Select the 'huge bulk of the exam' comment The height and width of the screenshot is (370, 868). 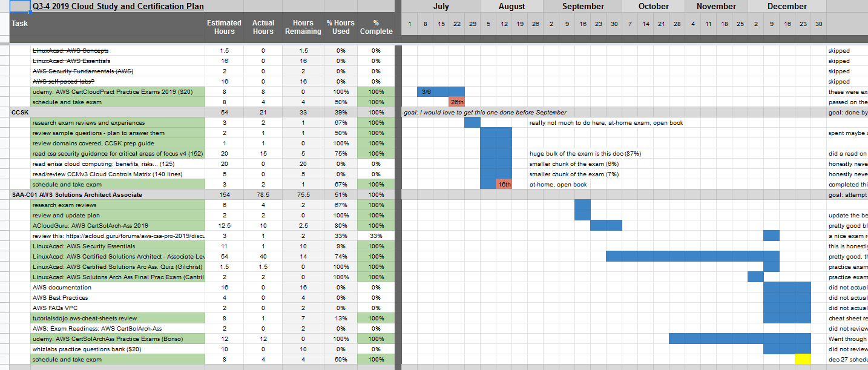pyautogui.click(x=585, y=154)
